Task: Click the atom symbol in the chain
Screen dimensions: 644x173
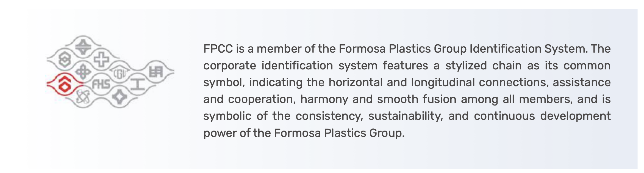Action: [83, 97]
